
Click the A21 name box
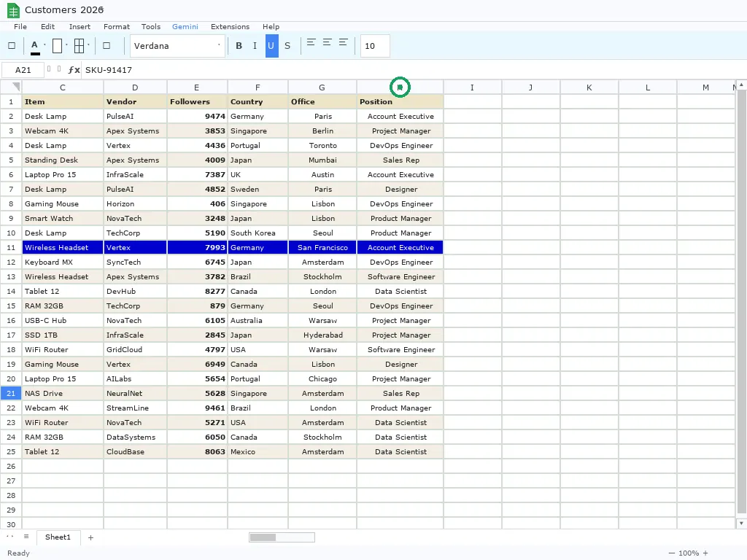[x=23, y=70]
